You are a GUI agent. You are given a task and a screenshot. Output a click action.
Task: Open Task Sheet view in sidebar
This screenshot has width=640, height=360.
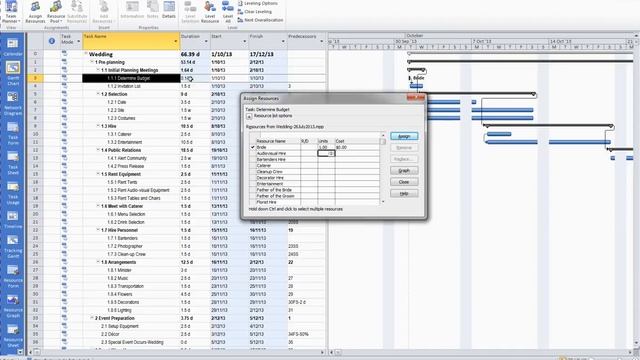(13, 163)
